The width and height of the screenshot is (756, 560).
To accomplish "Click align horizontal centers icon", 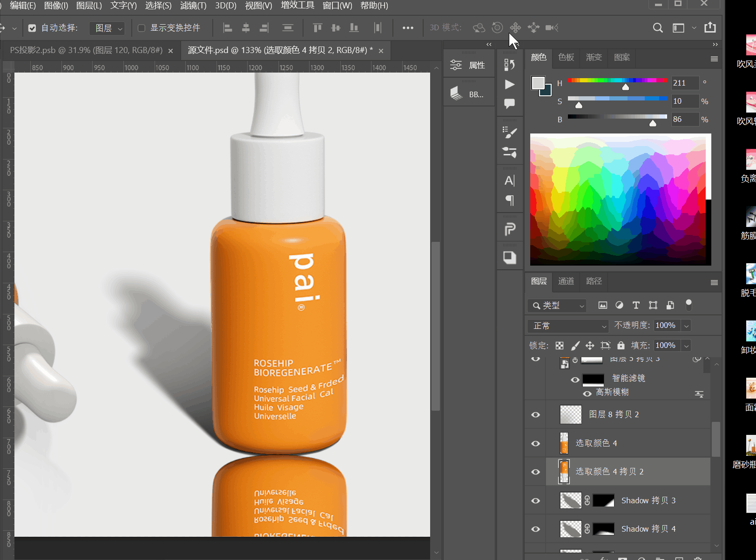I will coord(246,28).
